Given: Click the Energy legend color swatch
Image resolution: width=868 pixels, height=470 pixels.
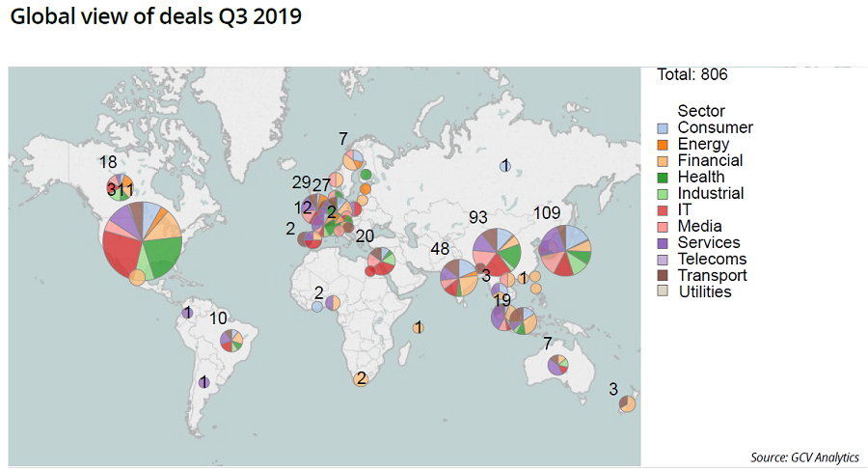Looking at the screenshot, I should click(x=663, y=145).
